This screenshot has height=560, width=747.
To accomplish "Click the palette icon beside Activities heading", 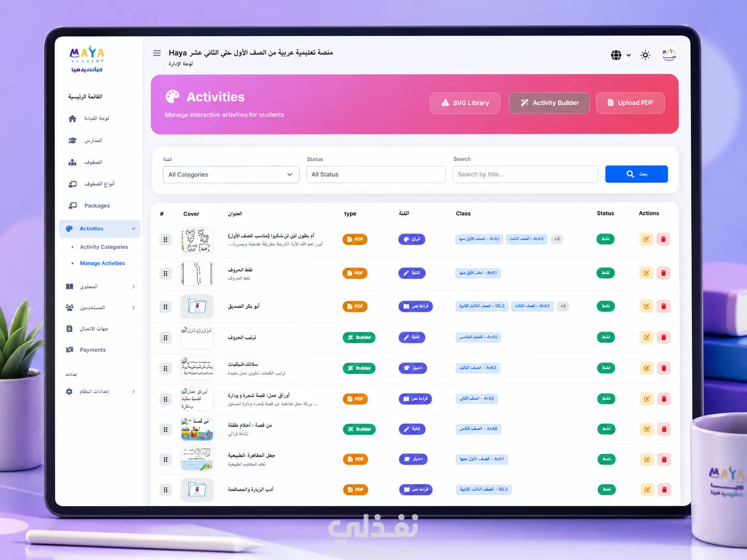I will click(x=172, y=97).
